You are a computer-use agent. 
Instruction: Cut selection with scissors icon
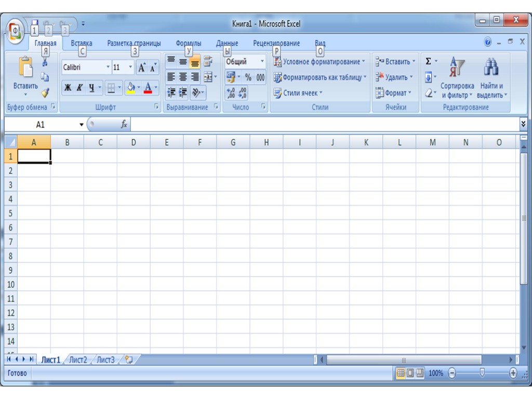click(x=45, y=62)
